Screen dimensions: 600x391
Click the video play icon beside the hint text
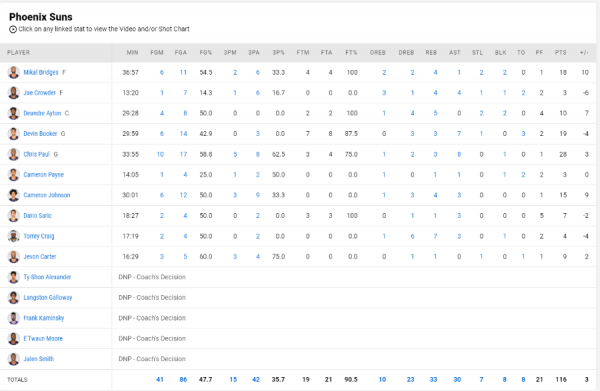(x=13, y=29)
